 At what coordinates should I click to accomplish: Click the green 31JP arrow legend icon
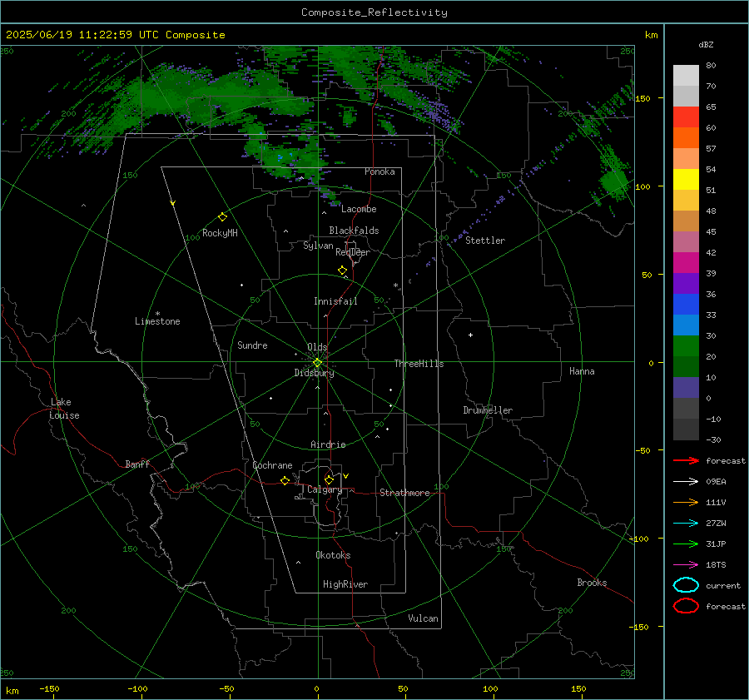pos(686,544)
